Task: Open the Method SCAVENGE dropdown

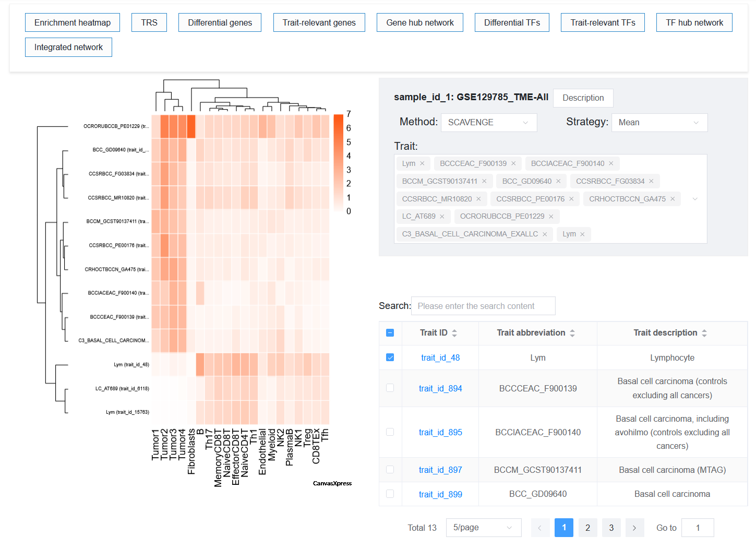Action: click(x=489, y=123)
